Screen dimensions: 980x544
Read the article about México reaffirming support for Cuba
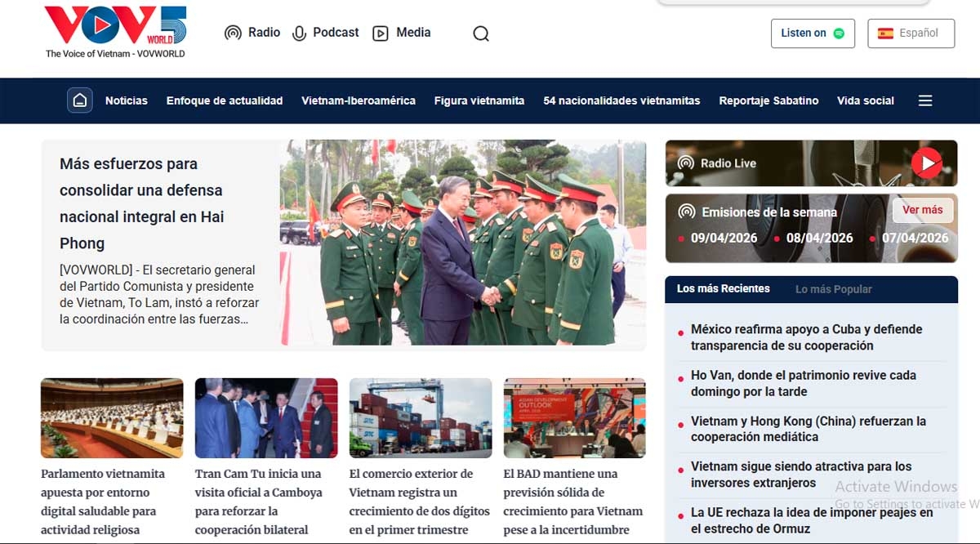point(805,337)
